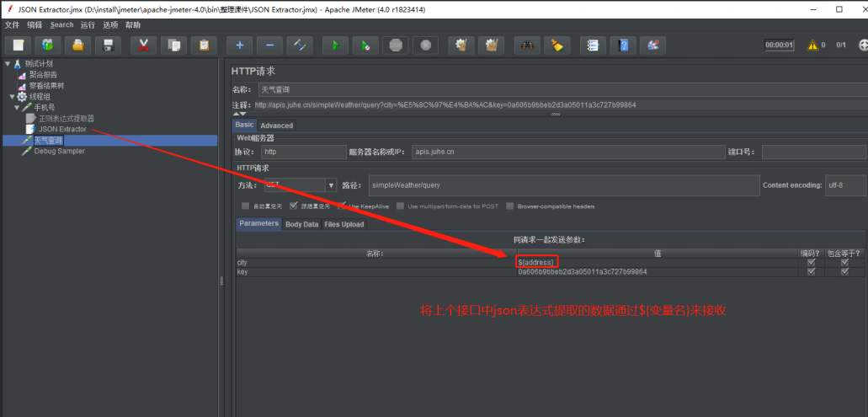The height and width of the screenshot is (417, 868).
Task: Click the comment panel collapse arrows
Action: pyautogui.click(x=240, y=114)
